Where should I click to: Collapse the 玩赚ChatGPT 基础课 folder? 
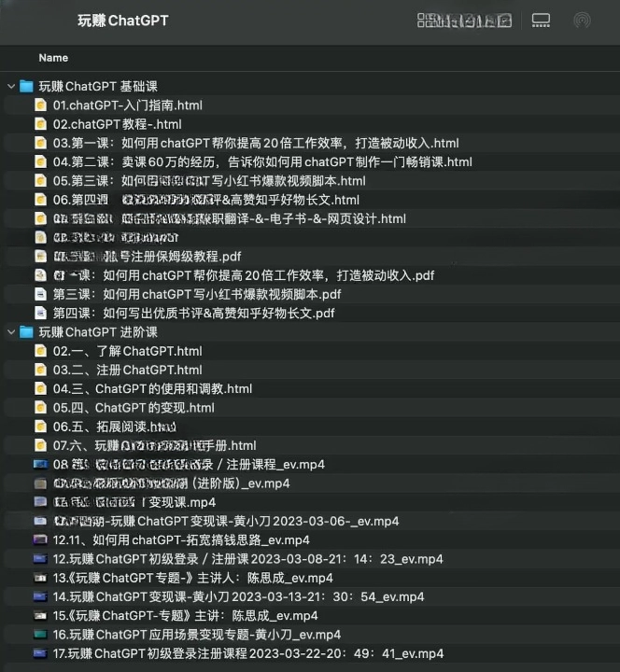point(11,87)
